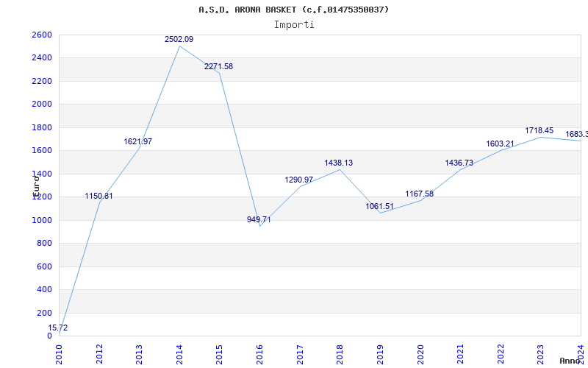Click the 1800 y-axis tick label
This screenshot has height=368, width=588.
tap(42, 127)
